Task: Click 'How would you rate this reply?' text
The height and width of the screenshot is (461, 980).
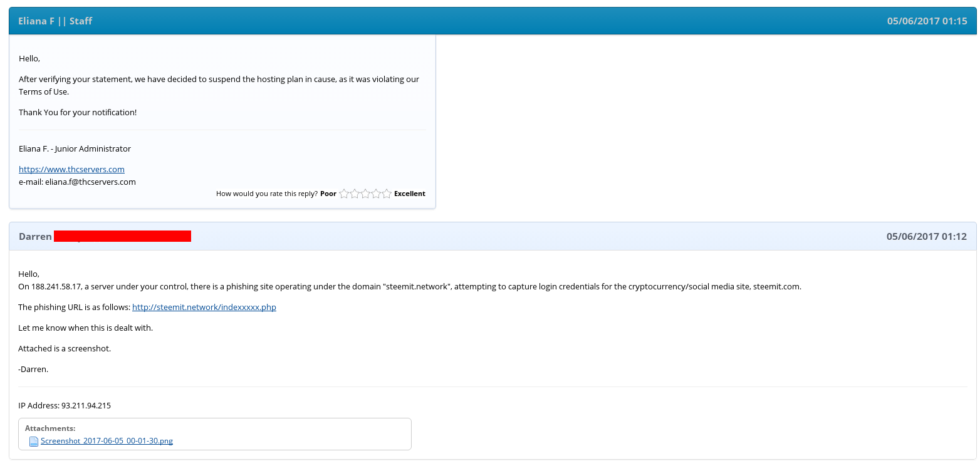Action: pos(267,194)
